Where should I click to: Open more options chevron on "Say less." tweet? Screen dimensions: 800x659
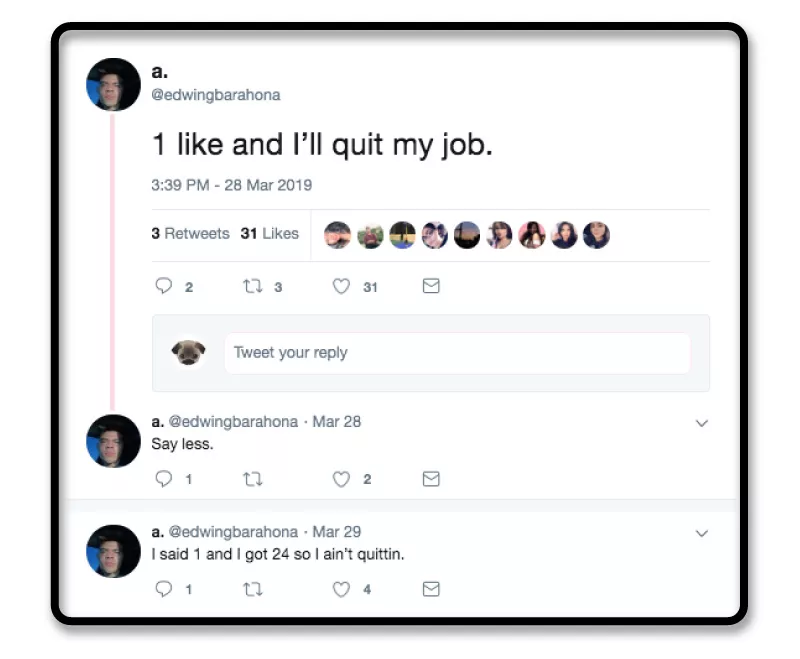tap(701, 423)
